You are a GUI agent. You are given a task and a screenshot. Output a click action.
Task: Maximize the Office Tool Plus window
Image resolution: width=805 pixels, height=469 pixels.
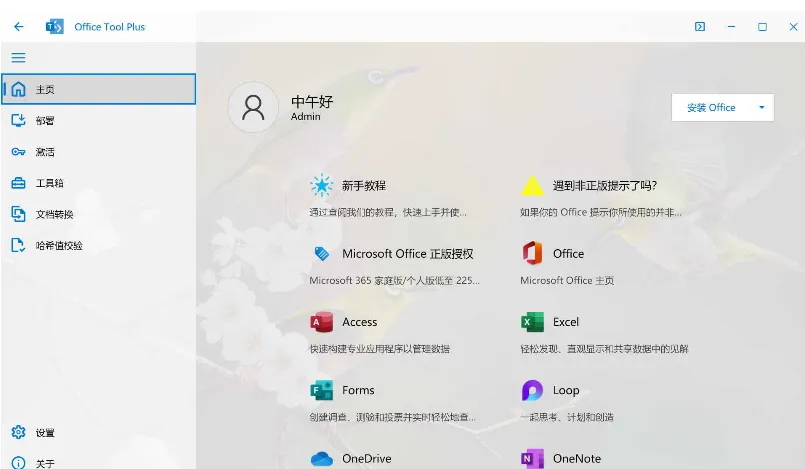762,27
